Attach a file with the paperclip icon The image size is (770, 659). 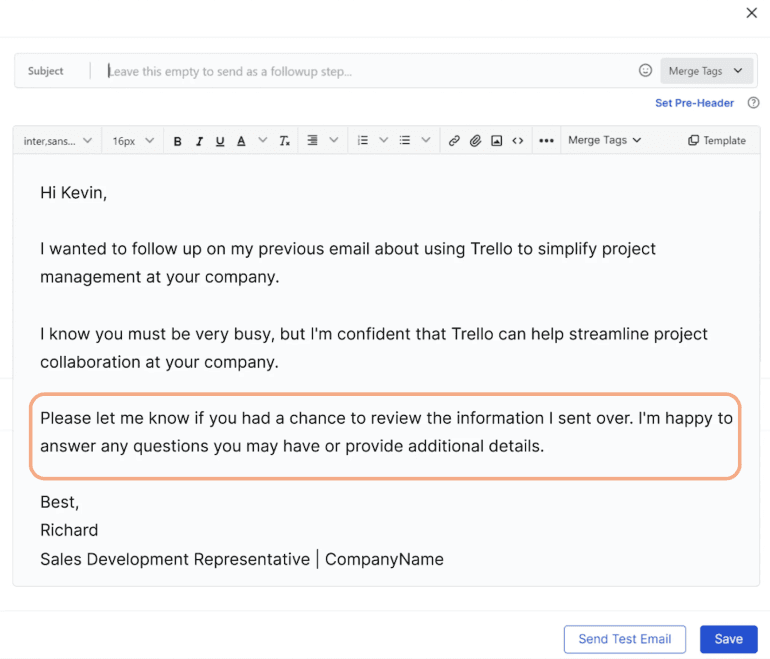point(475,141)
